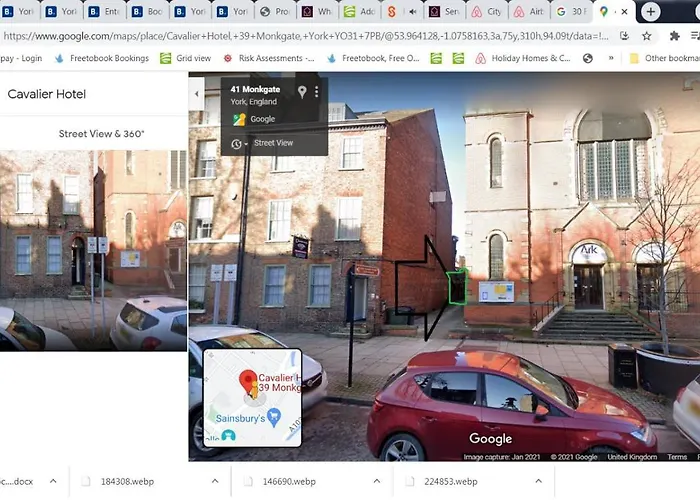700x500 pixels.
Task: Open the Street View time history dropdown
Action: [240, 144]
